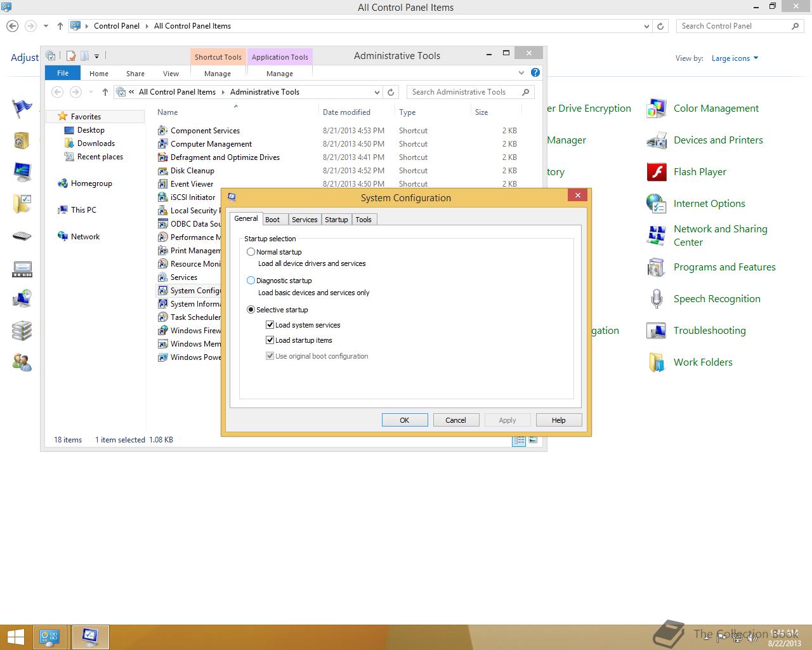The width and height of the screenshot is (812, 650).
Task: Expand Administrative Tools address history dropdown
Action: (x=377, y=92)
